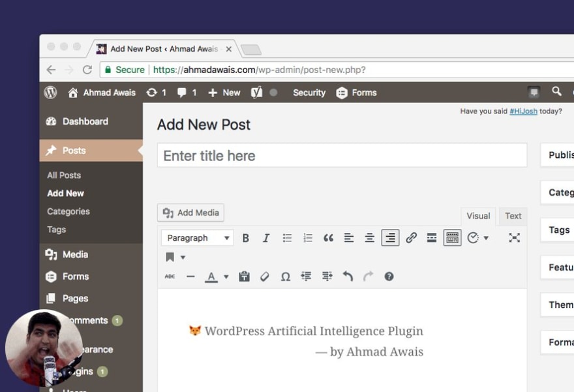Screen dimensions: 574x392
Task: Open the Paragraph format dropdown
Action: tap(197, 238)
